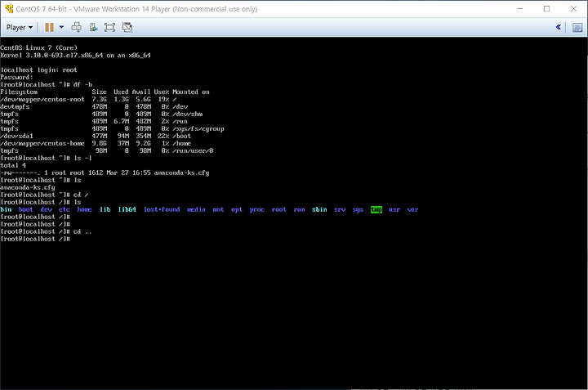Click the 'usr' directory name
588x390 pixels.
tap(394, 209)
